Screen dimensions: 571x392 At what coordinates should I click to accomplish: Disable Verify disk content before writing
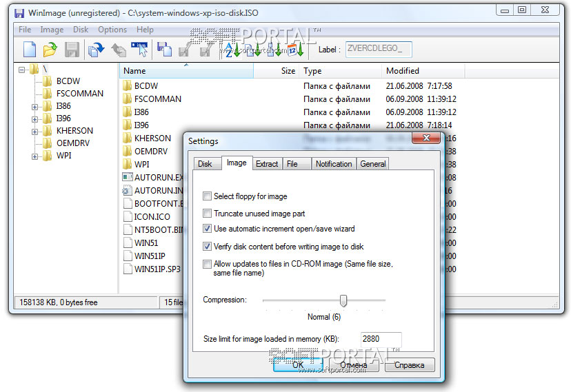point(207,246)
